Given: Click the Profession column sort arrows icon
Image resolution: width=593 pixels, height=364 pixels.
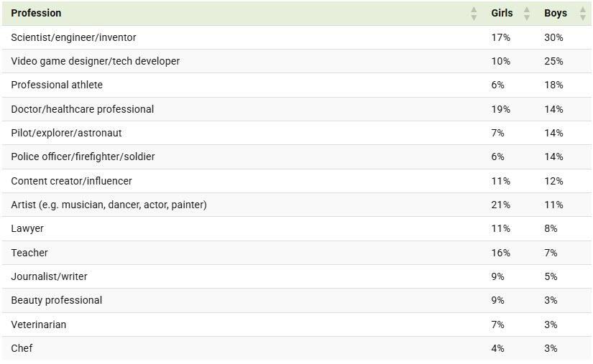Looking at the screenshot, I should (x=474, y=13).
